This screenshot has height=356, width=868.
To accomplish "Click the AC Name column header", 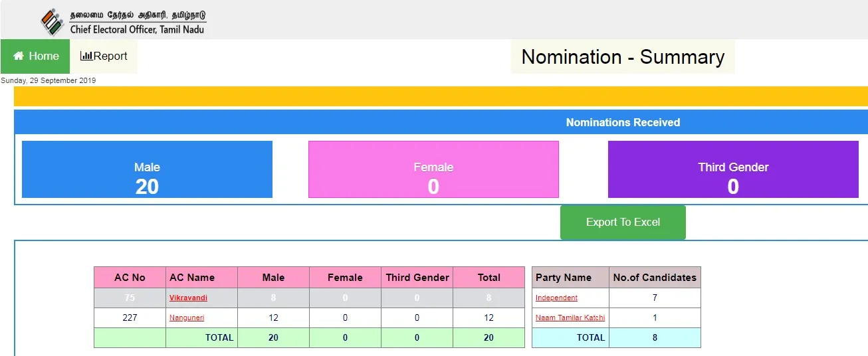I will click(x=201, y=278).
